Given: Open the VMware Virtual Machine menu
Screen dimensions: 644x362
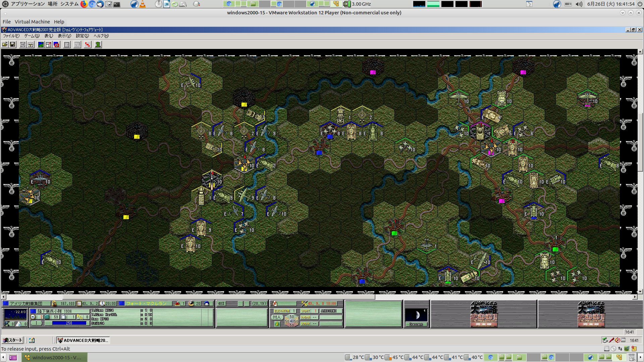Looking at the screenshot, I should click(32, 21).
